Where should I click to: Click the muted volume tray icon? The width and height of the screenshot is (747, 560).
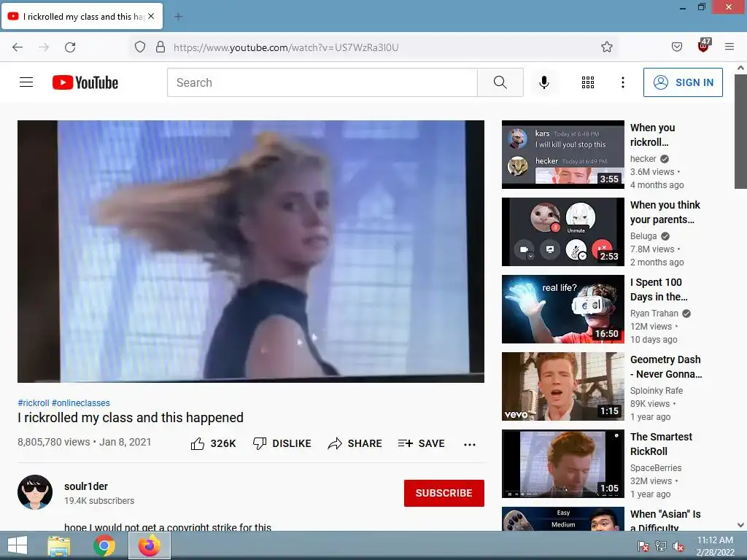pos(678,546)
